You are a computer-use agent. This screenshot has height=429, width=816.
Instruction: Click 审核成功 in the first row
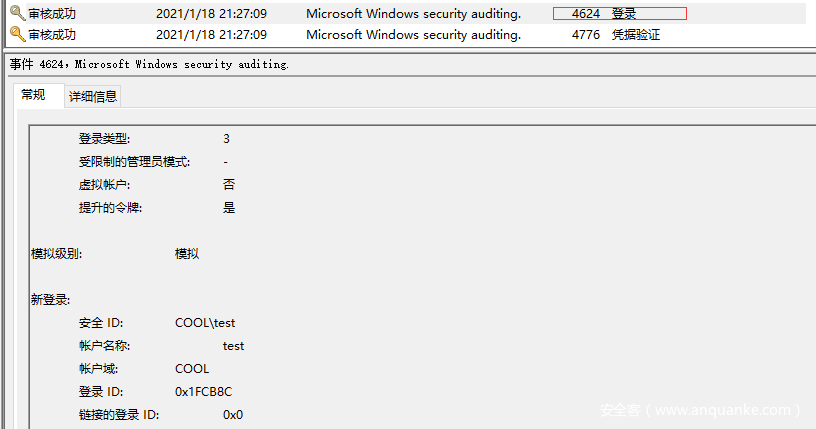52,14
